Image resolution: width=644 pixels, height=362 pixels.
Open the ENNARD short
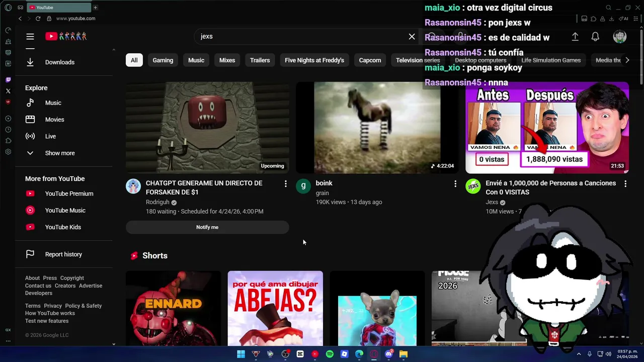point(173,309)
